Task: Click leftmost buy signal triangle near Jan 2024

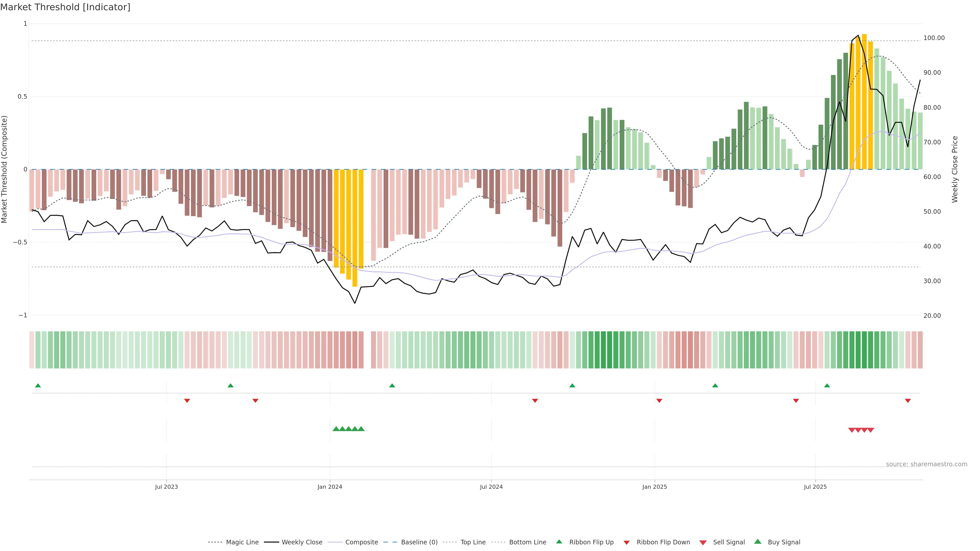Action: point(336,429)
